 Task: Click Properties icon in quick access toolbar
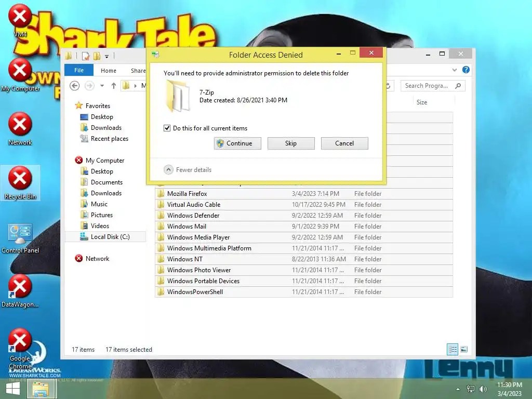click(86, 56)
